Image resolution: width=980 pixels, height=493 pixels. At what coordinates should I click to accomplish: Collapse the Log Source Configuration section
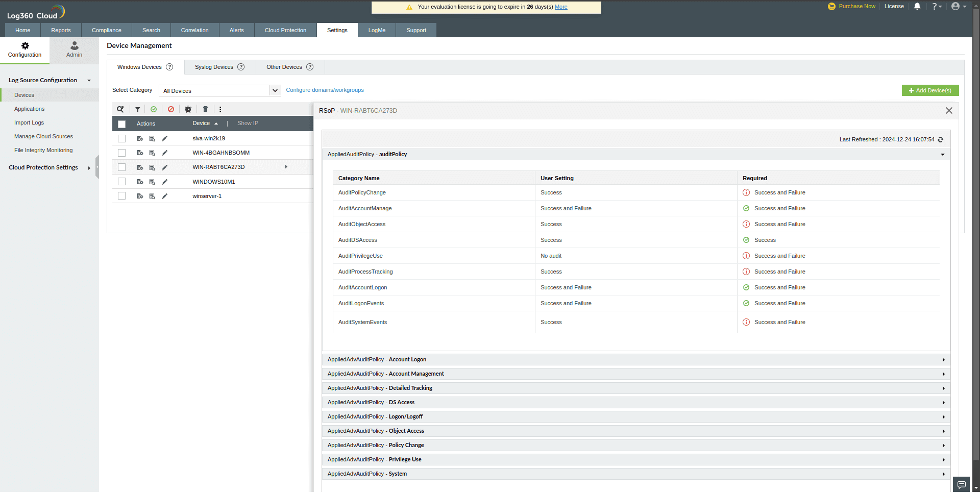89,80
